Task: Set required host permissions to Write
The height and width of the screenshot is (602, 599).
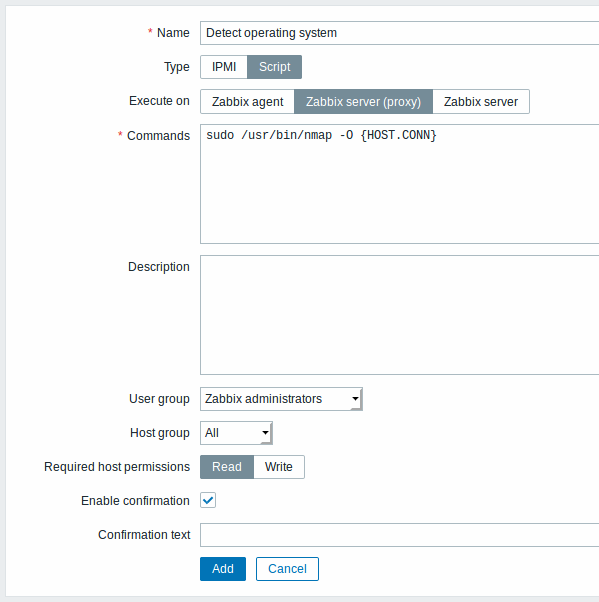Action: pos(279,467)
